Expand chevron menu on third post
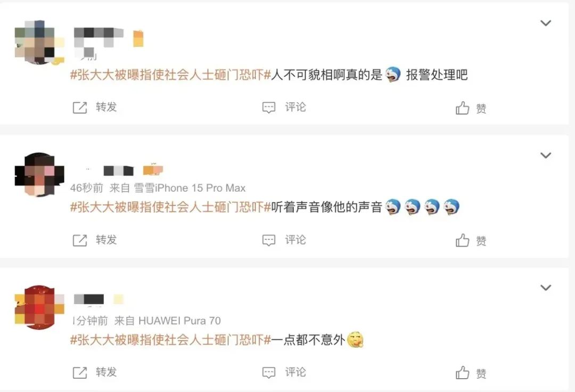Screen dimensions: 575x392 (x=546, y=288)
